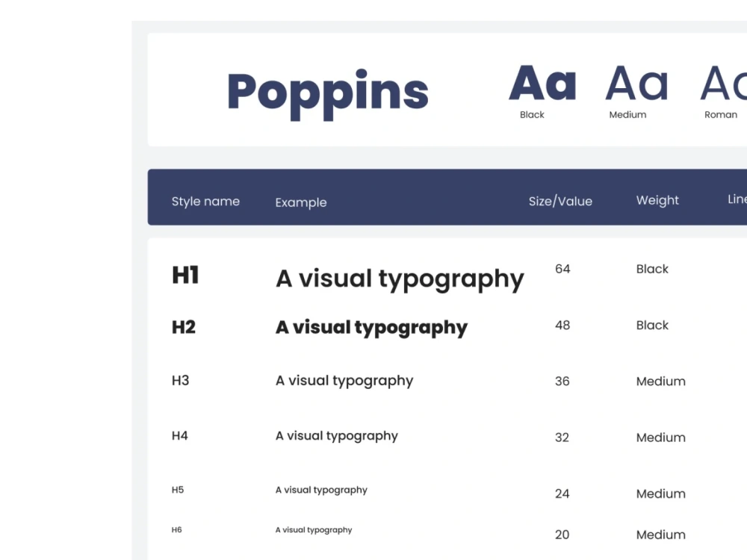
Task: Expand the Line column header
Action: pyautogui.click(x=737, y=199)
